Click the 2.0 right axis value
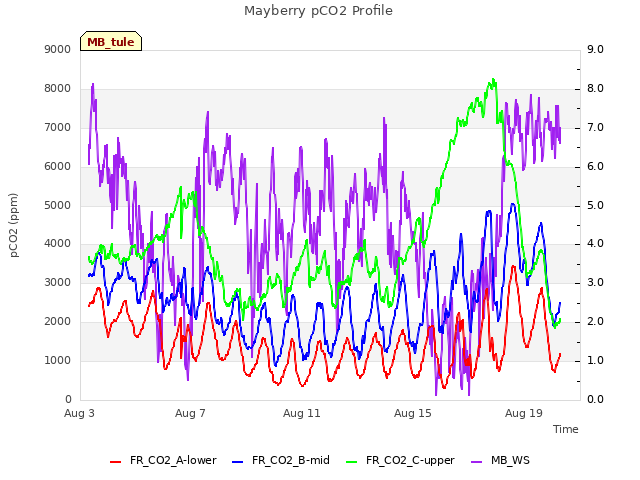This screenshot has width=640, height=480. point(596,322)
